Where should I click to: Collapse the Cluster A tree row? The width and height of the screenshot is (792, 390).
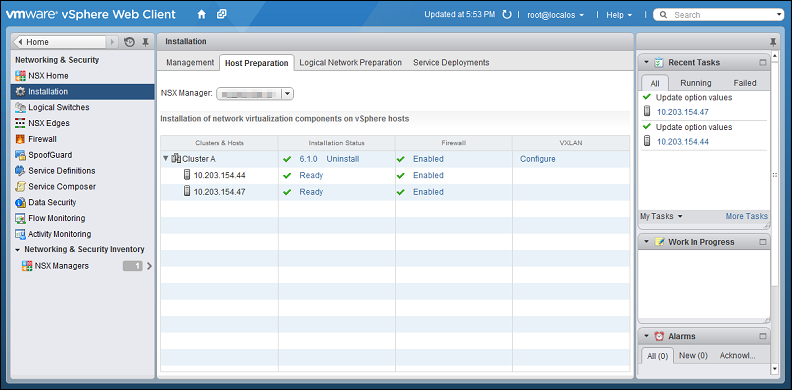(x=166, y=159)
